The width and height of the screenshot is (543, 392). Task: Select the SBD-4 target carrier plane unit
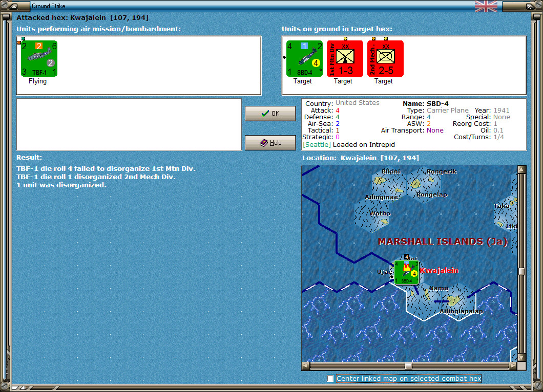[304, 58]
